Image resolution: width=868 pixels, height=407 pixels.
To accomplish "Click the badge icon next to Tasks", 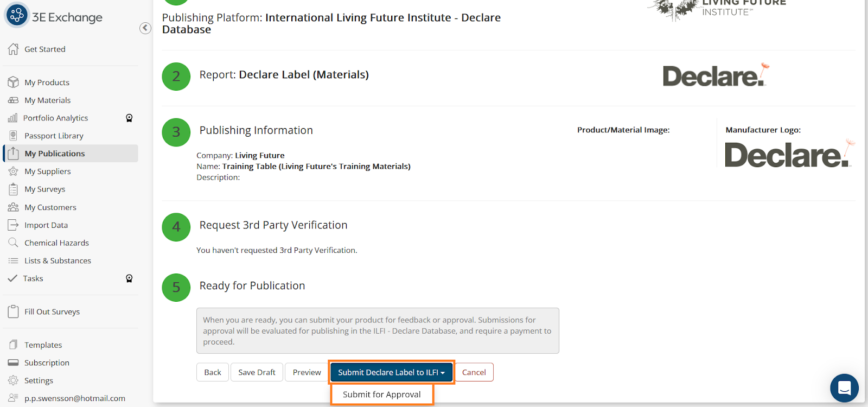I will coord(129,278).
